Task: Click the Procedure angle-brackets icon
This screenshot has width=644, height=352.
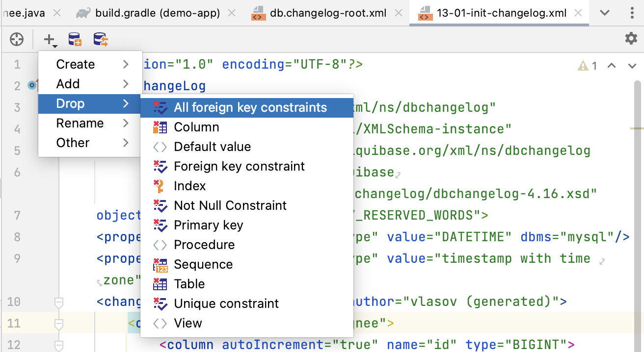Action: [160, 245]
